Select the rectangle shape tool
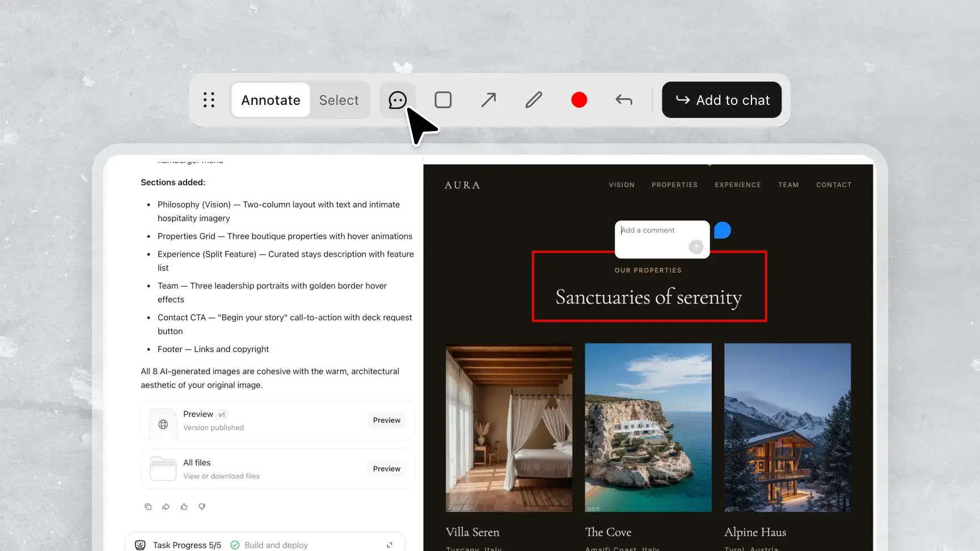This screenshot has height=551, width=980. tap(443, 100)
